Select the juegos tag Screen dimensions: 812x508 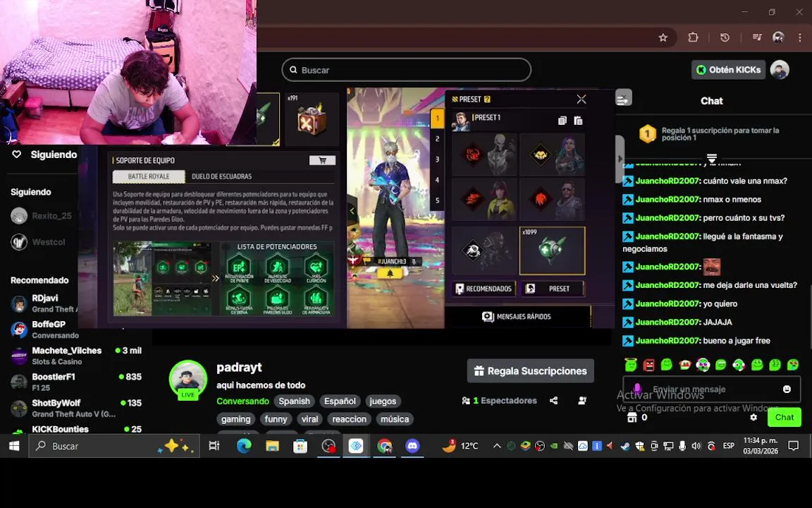(383, 401)
